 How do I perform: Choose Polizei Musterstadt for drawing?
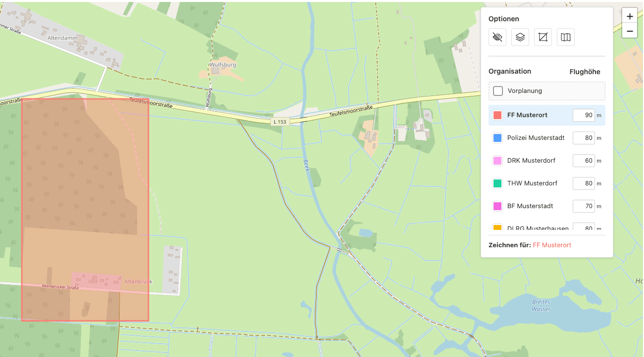(x=536, y=138)
